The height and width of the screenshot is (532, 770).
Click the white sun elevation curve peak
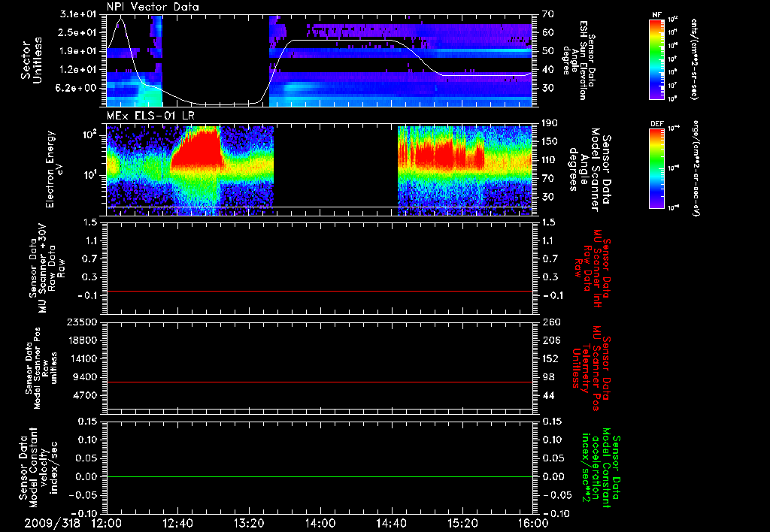(121, 18)
